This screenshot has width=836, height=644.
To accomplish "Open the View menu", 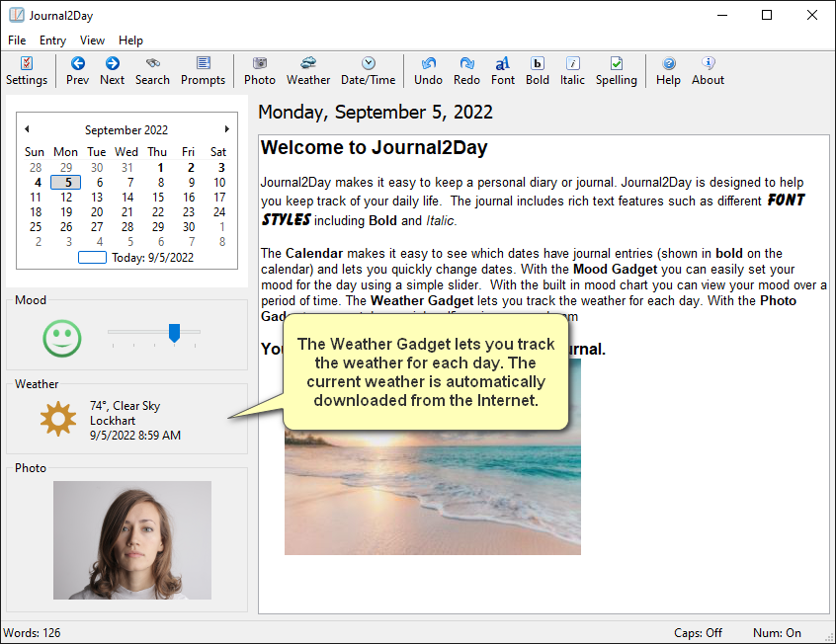I will coord(92,40).
